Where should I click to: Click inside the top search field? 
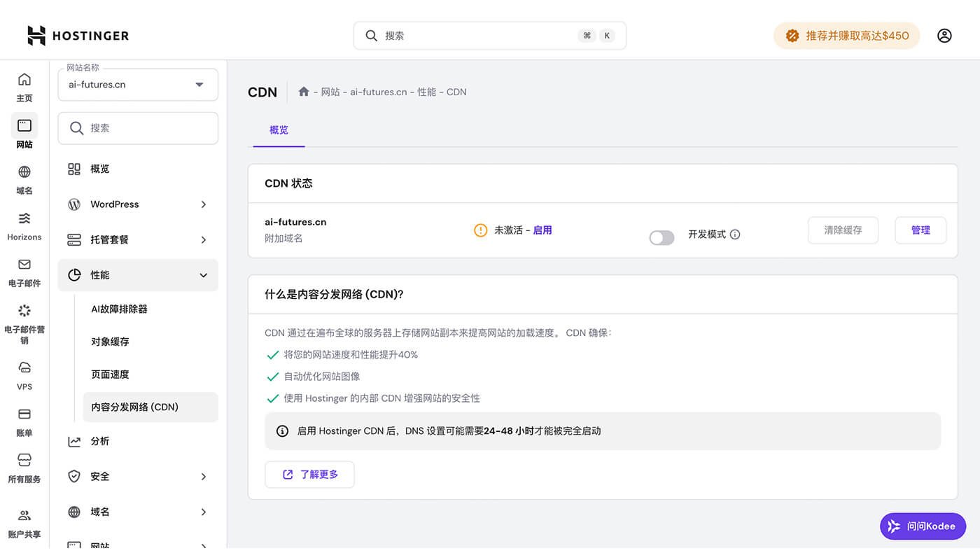490,35
